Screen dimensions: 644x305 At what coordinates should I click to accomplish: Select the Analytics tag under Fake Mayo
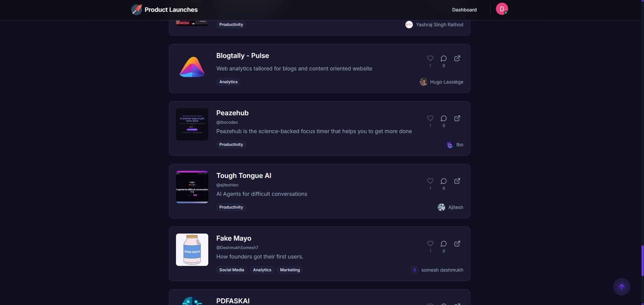point(262,270)
